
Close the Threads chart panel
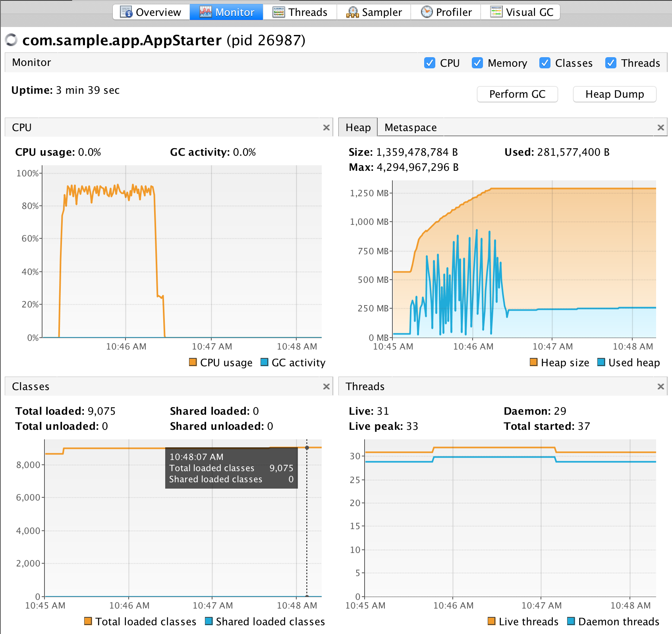point(661,387)
